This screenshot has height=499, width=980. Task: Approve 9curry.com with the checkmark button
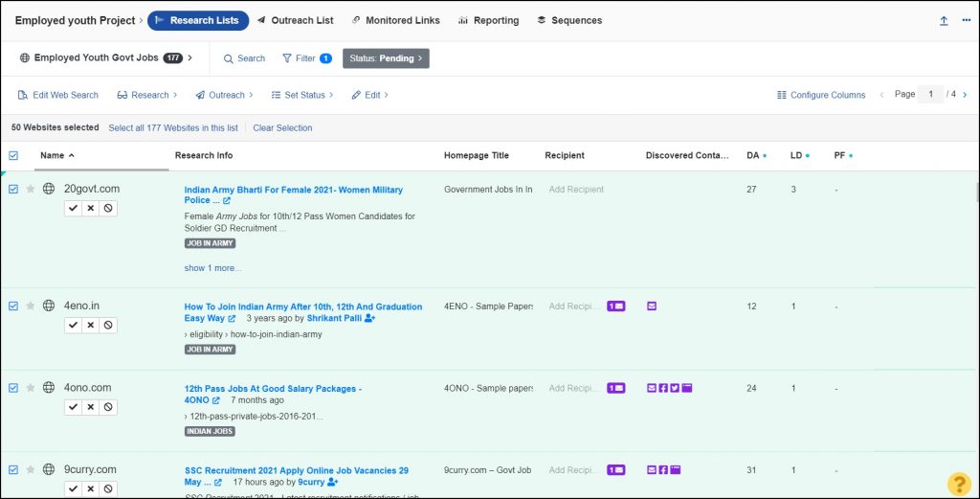[x=73, y=489]
